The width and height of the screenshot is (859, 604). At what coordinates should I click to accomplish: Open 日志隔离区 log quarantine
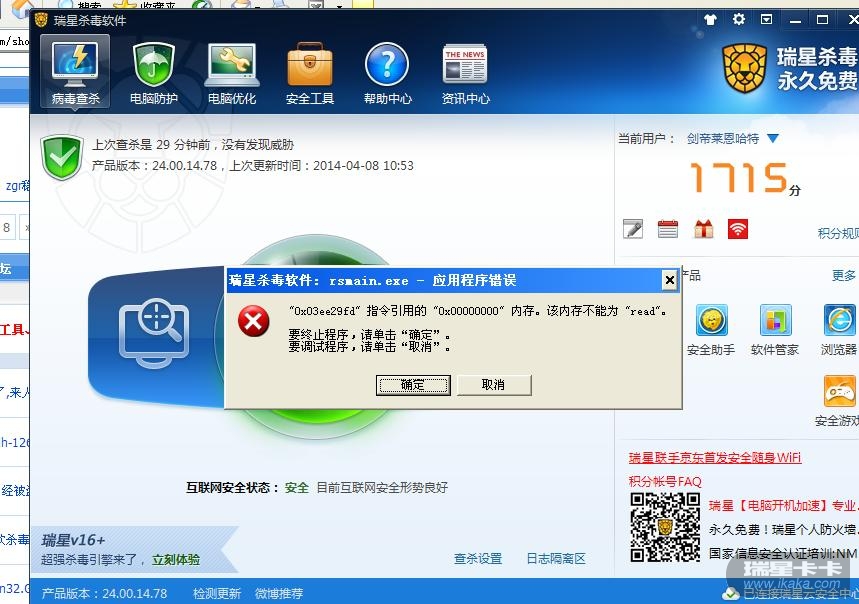coord(556,559)
